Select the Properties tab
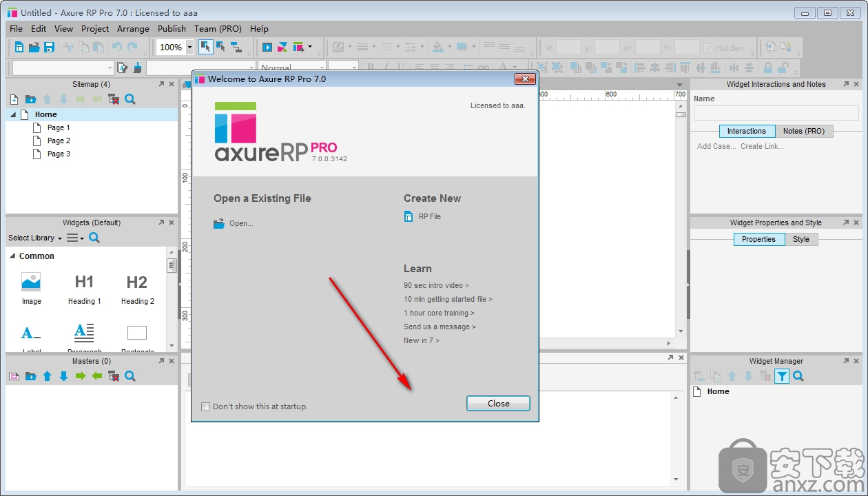The height and width of the screenshot is (496, 868). click(758, 239)
